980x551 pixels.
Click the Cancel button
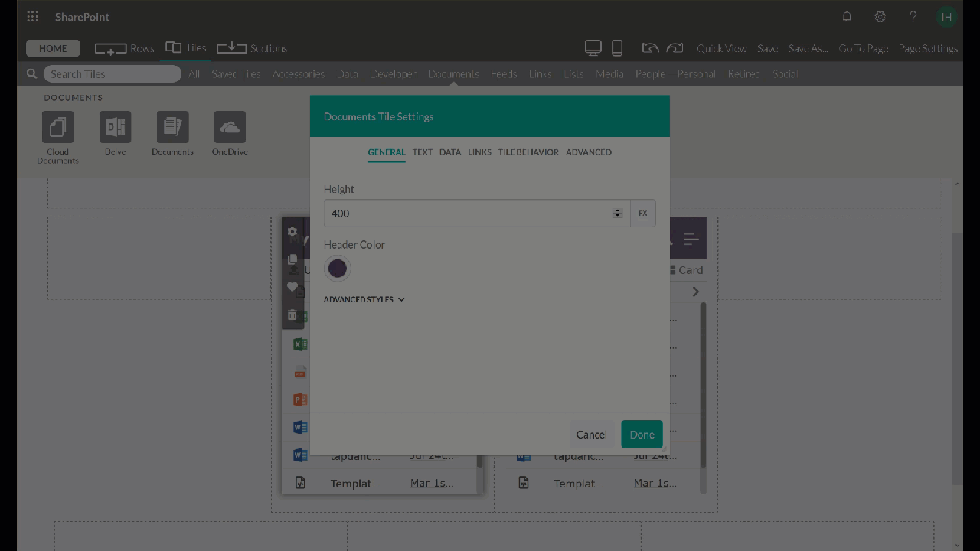[592, 435]
